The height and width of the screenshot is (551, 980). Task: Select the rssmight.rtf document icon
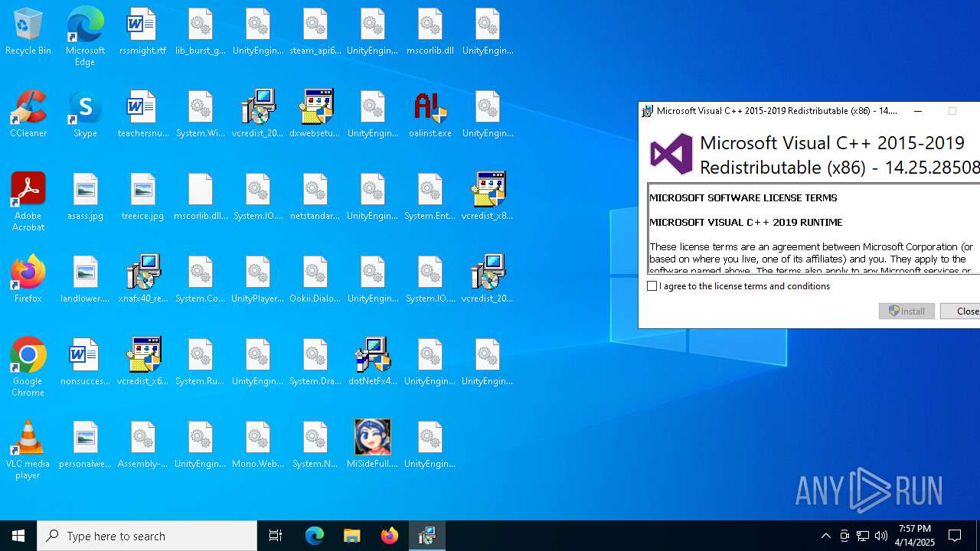point(142,32)
